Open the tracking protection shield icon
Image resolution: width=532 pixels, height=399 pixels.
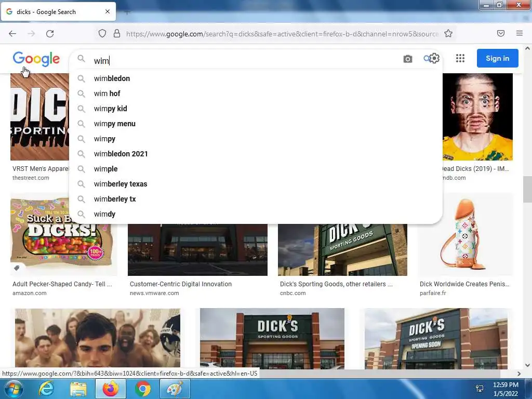pyautogui.click(x=102, y=34)
